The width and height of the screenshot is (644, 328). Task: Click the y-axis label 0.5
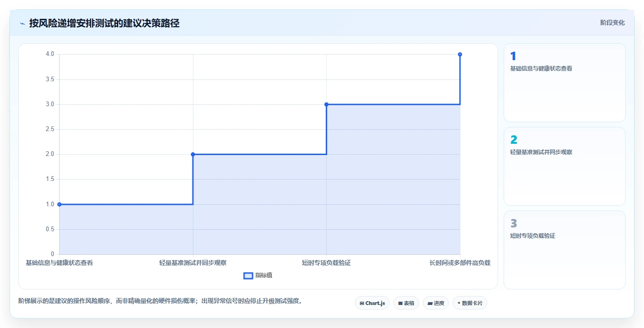50,229
